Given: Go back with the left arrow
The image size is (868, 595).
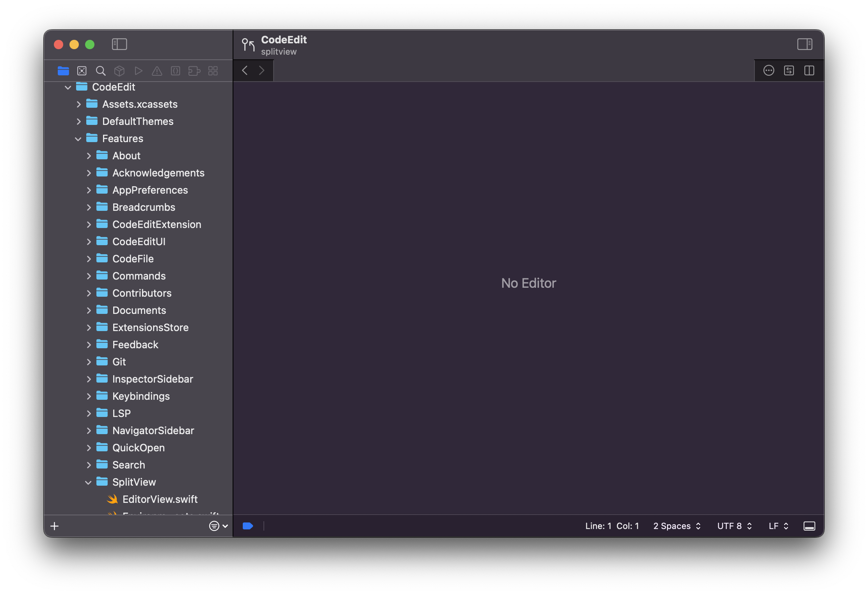Looking at the screenshot, I should [x=245, y=70].
